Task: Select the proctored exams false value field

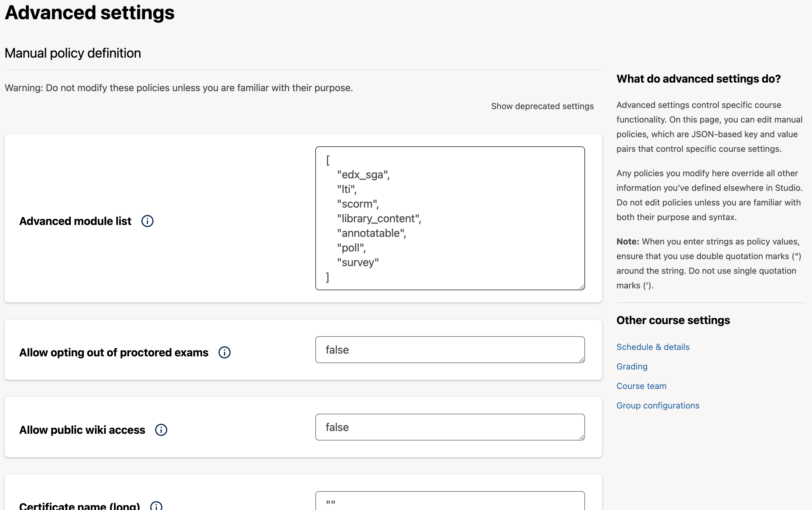Action: click(x=450, y=350)
